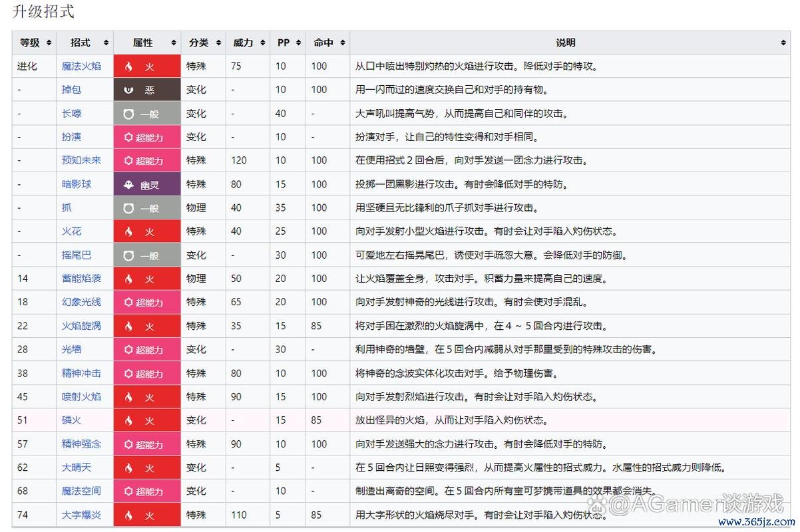
Task: Select PP value 40 in 长嚎 row
Action: pos(281,114)
